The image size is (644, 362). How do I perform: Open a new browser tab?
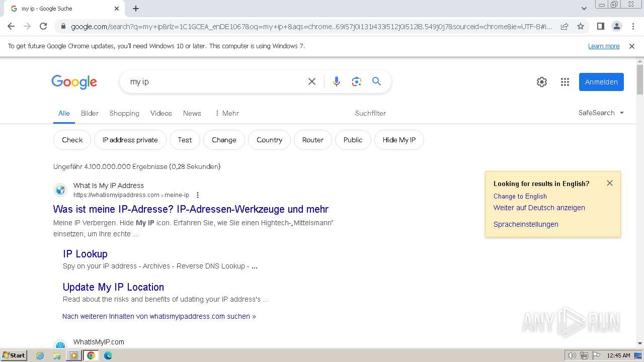click(x=136, y=9)
